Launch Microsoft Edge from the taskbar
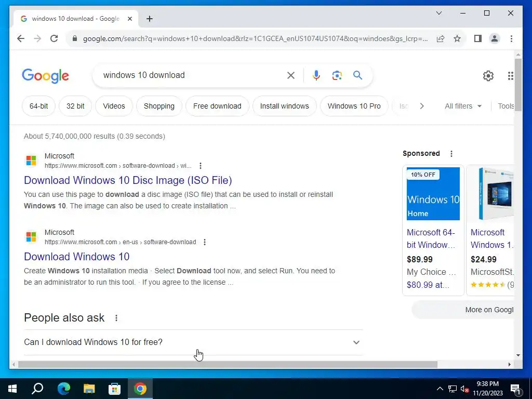This screenshot has height=399, width=532. pos(63,389)
